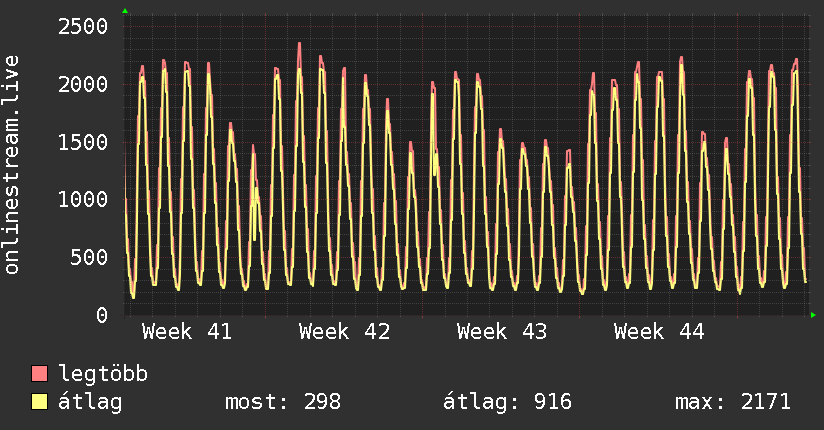The width and height of the screenshot is (824, 430).
Task: Click the red legtöbb legend swatch
Action: [x=40, y=374]
